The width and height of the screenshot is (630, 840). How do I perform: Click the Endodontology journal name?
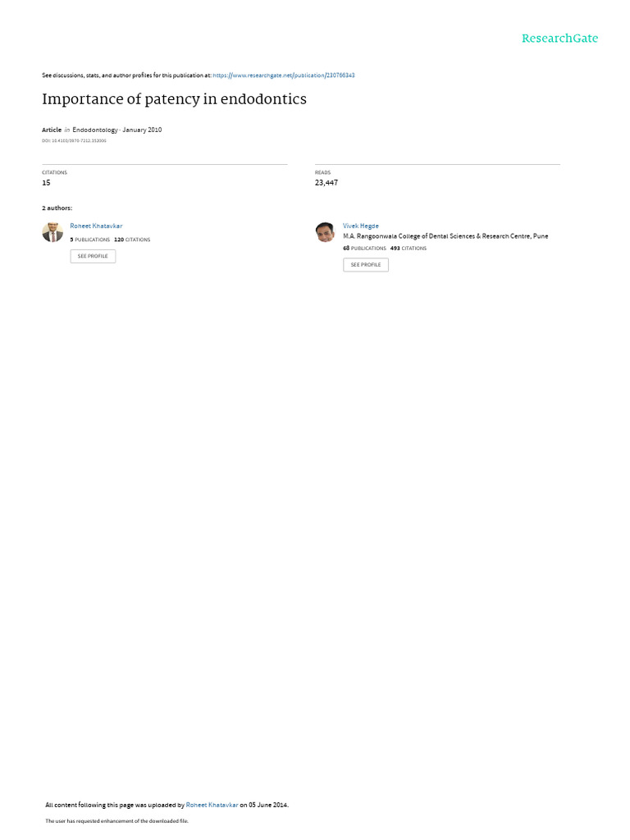pyautogui.click(x=95, y=130)
